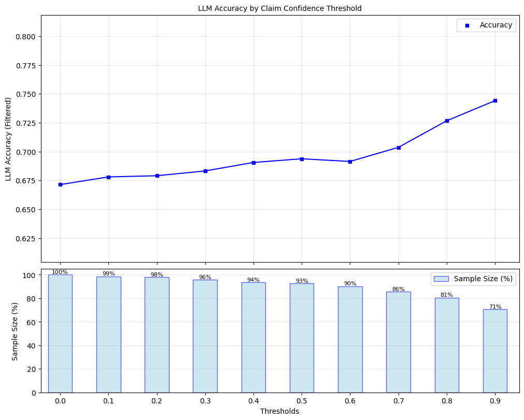Select the accuracy marker at threshold 0.8
This screenshot has width=524, height=420.
(x=447, y=121)
